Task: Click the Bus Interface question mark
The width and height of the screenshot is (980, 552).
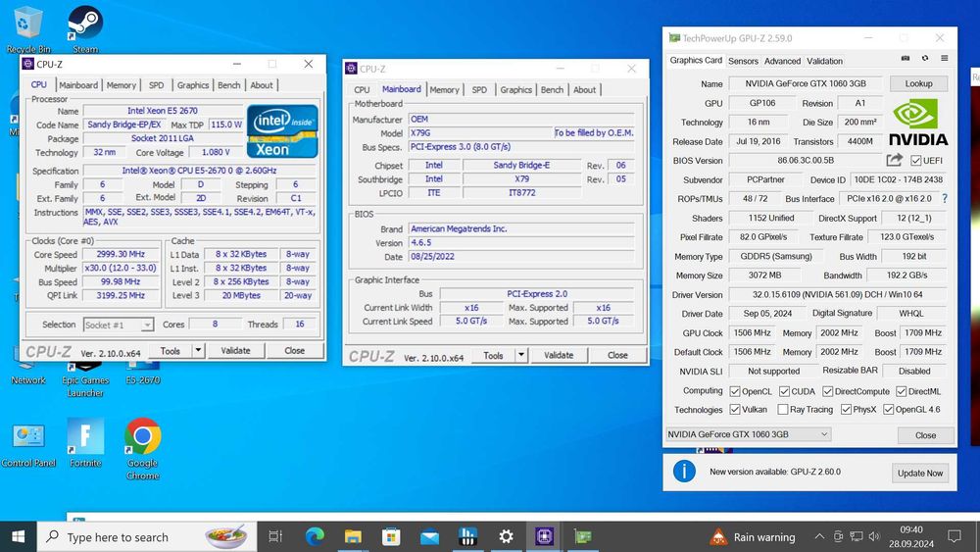Action: [x=945, y=199]
